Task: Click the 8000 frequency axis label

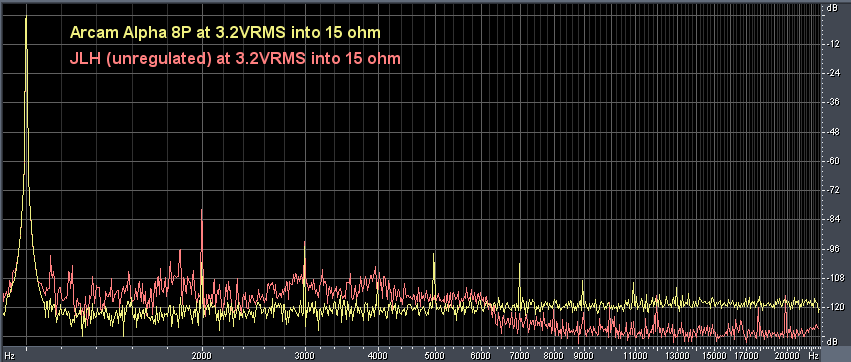Action: (554, 355)
